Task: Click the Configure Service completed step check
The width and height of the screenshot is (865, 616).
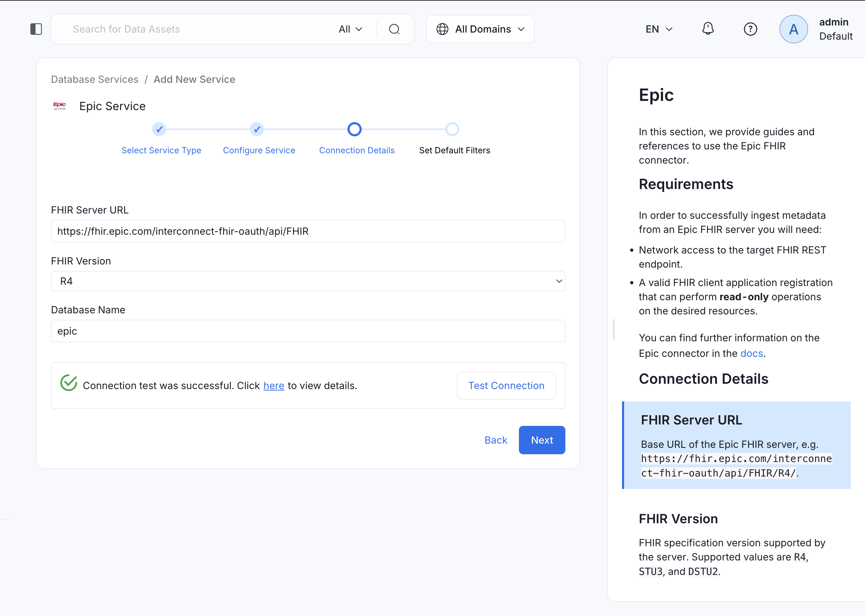Action: (x=256, y=129)
